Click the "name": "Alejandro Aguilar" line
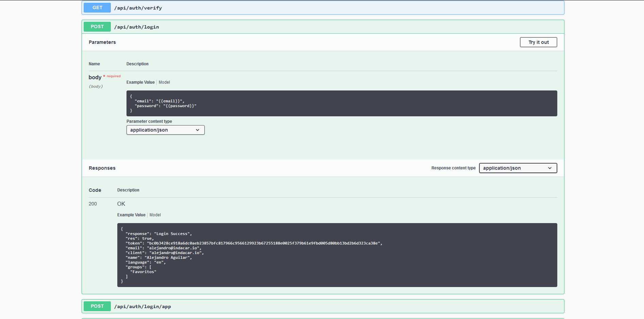This screenshot has height=319, width=644. pyautogui.click(x=158, y=257)
